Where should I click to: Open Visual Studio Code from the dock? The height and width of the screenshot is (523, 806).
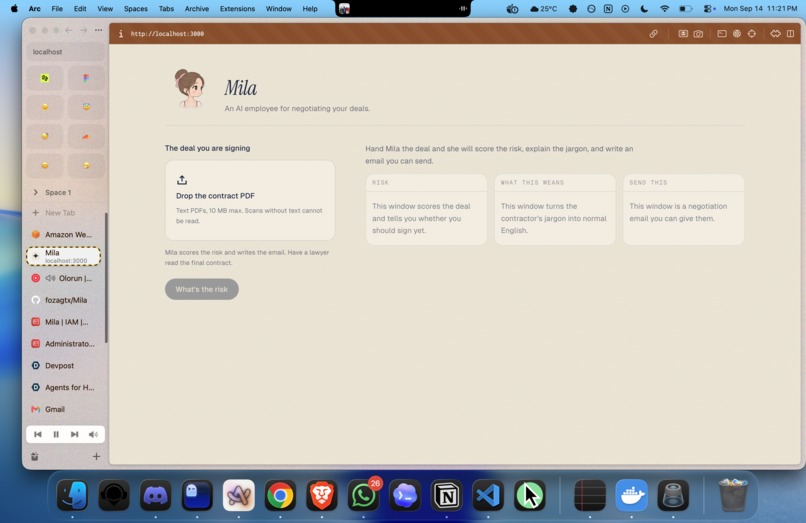(488, 496)
